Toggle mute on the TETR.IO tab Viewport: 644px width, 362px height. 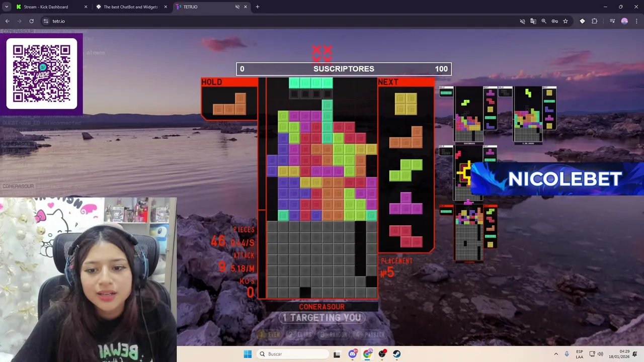coord(237,7)
